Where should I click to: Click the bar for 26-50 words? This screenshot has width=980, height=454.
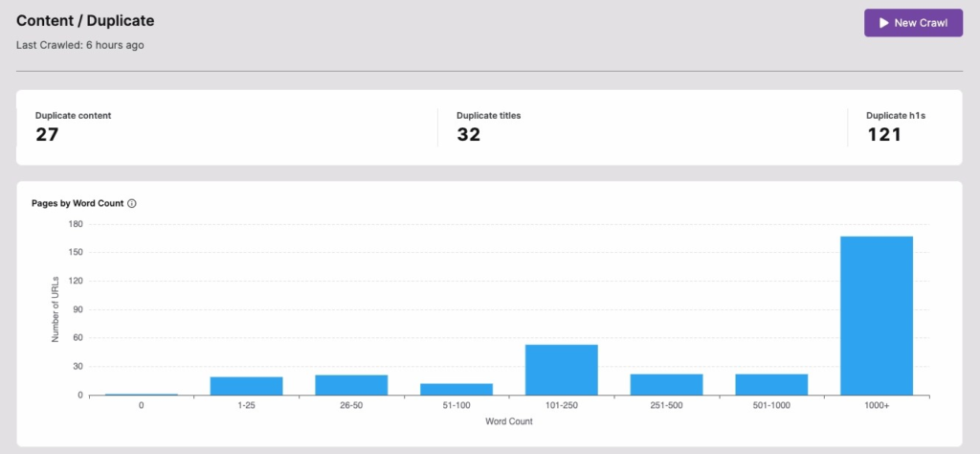(x=351, y=384)
